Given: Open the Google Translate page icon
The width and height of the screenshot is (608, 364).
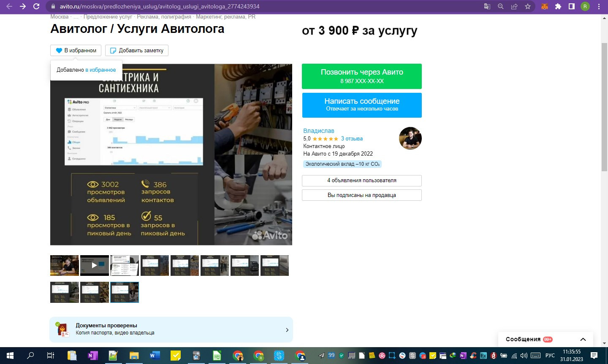Looking at the screenshot, I should coord(487,6).
